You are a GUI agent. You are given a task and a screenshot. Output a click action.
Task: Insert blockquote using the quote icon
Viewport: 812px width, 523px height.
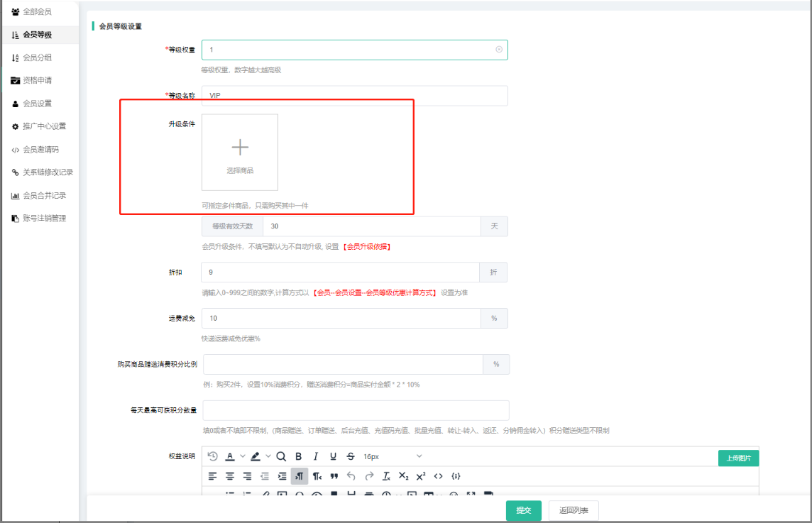334,476
